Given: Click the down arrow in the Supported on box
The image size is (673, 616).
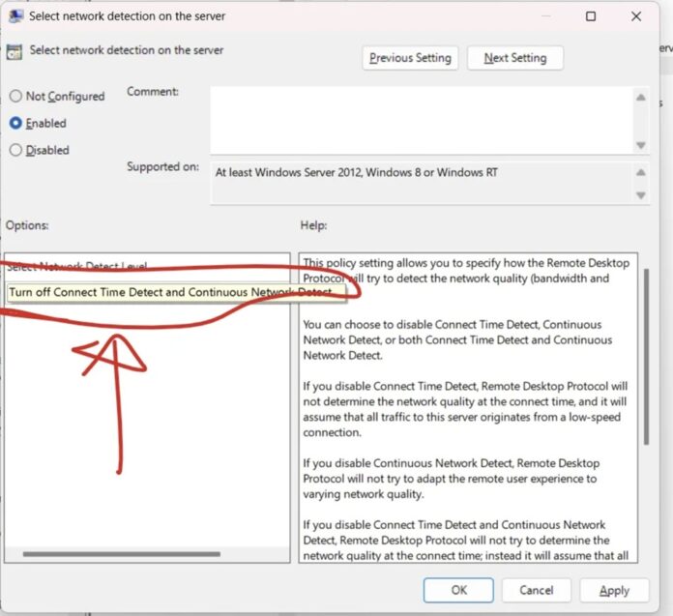Looking at the screenshot, I should (x=640, y=195).
